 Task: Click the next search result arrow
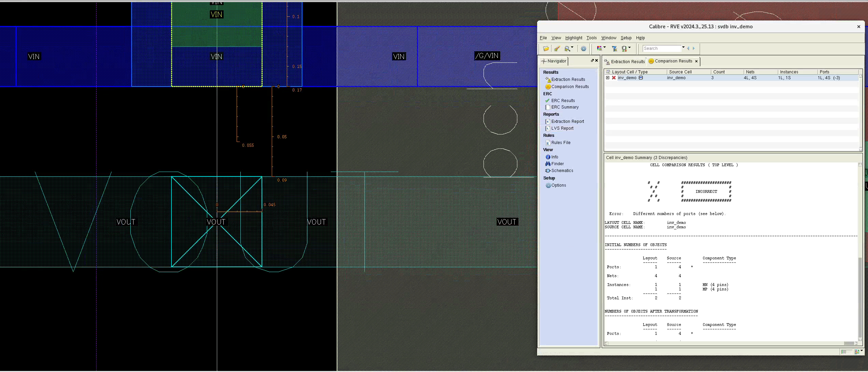click(694, 48)
